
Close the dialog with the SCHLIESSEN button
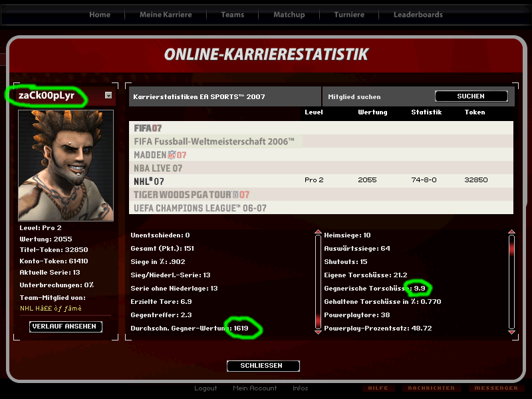pyautogui.click(x=263, y=366)
